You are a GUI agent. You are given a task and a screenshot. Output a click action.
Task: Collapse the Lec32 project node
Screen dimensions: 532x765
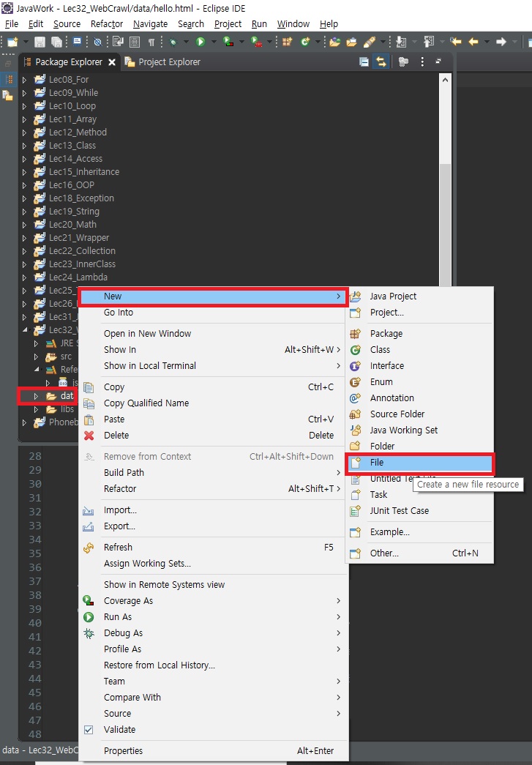[24, 330]
